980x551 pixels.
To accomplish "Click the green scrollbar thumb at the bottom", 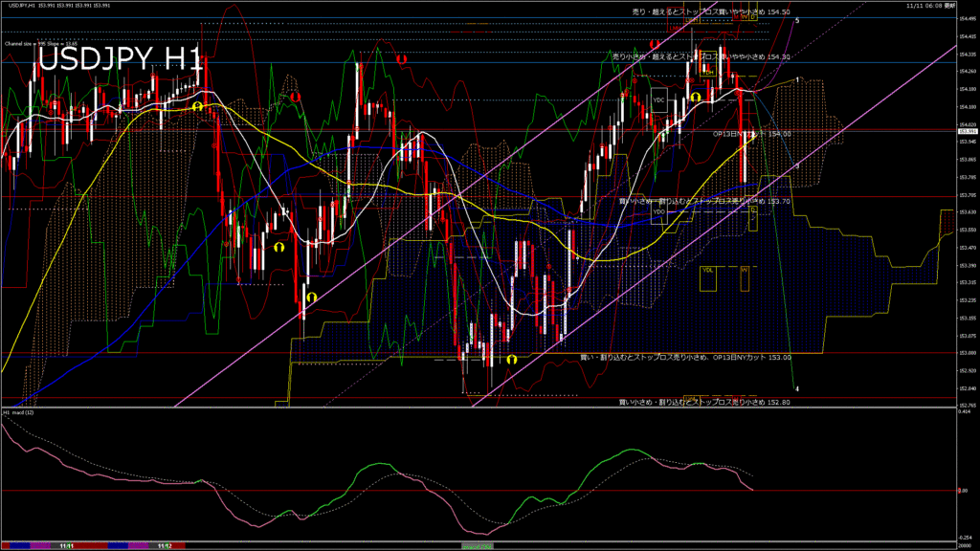I will click(476, 545).
